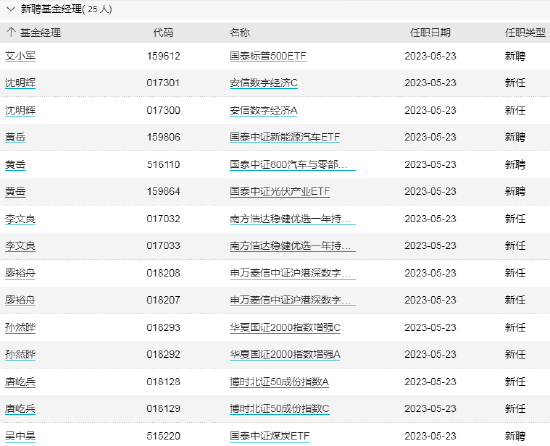This screenshot has width=550, height=446.
Task: Select code cell 159612
Action: (163, 56)
